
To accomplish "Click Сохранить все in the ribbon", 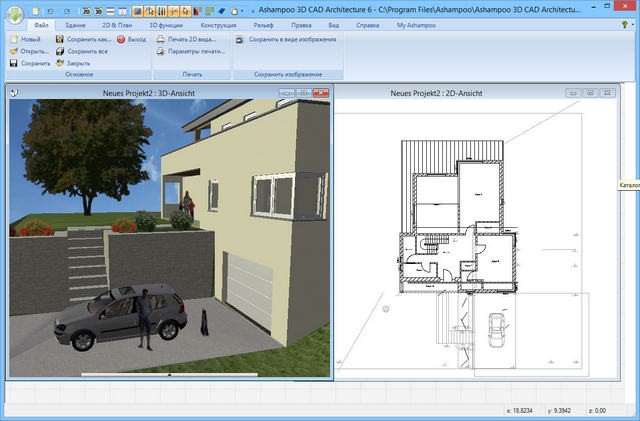I will 82,51.
